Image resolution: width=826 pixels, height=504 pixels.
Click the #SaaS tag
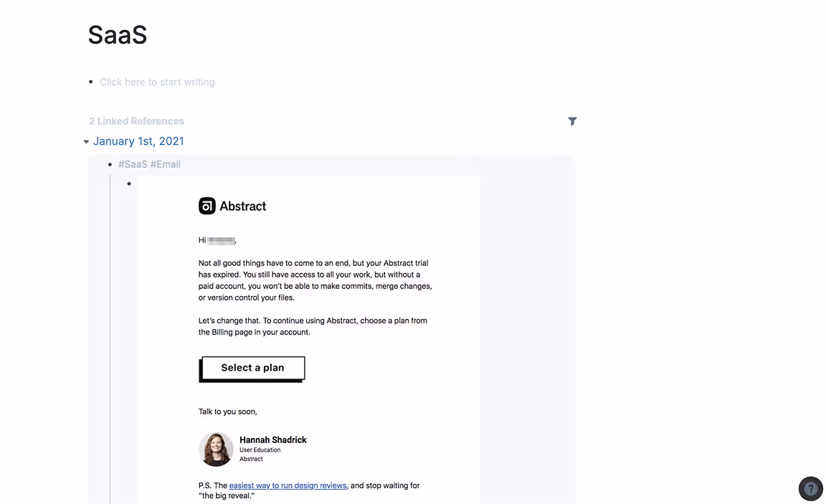133,164
